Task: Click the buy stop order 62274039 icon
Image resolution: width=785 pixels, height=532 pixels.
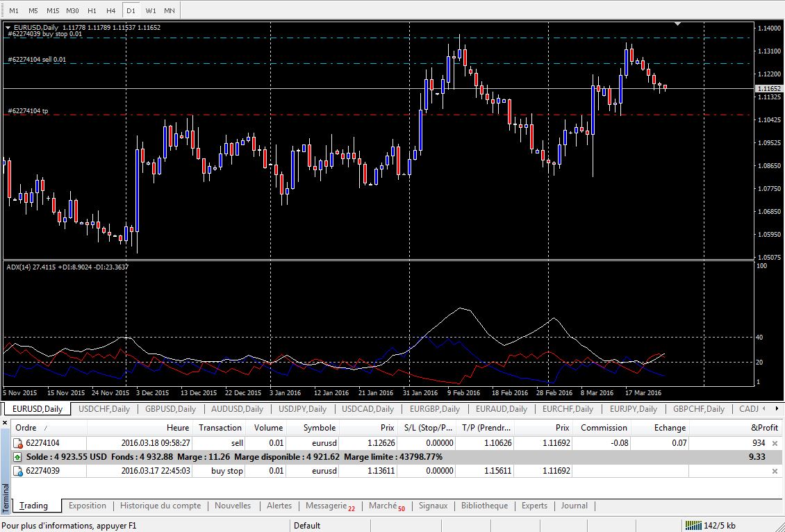Action: point(18,471)
